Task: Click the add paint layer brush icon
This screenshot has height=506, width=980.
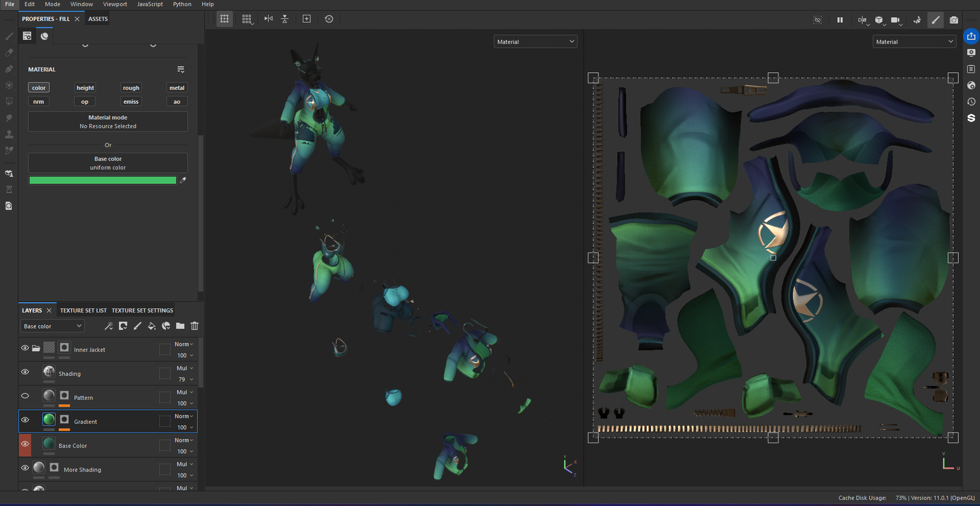Action: (x=137, y=326)
